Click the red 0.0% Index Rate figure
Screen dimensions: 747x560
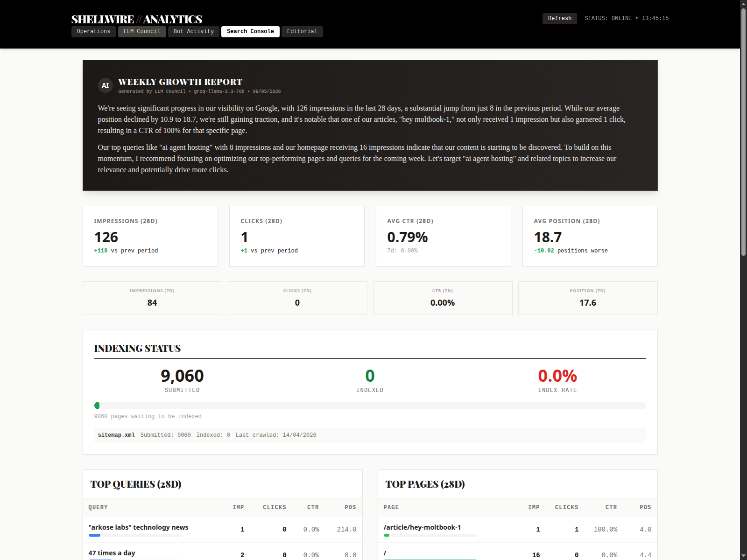tap(557, 376)
